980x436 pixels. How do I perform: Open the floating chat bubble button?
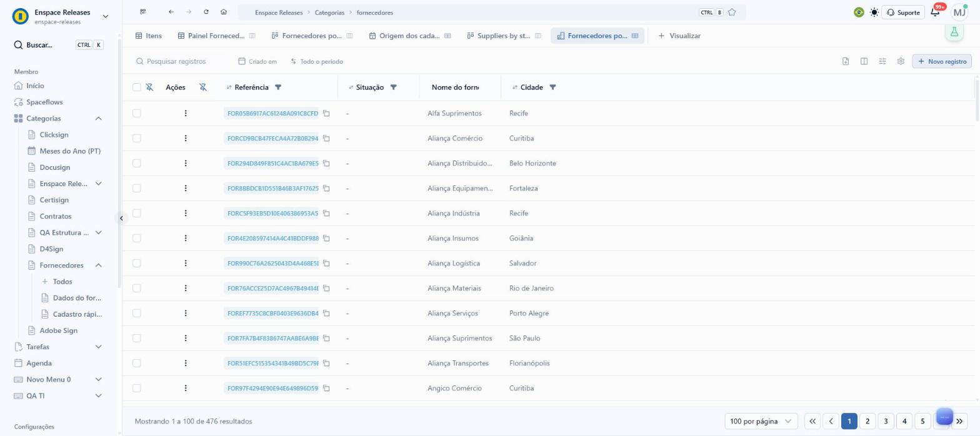pyautogui.click(x=944, y=417)
